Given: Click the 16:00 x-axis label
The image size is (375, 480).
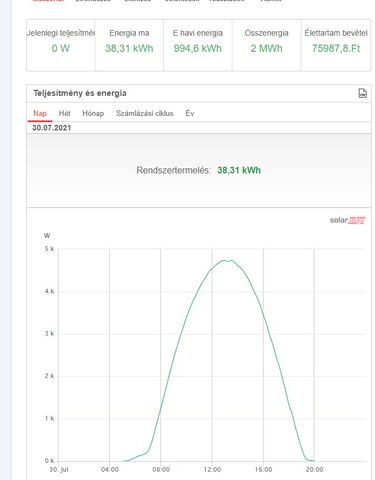Looking at the screenshot, I should (x=263, y=470).
